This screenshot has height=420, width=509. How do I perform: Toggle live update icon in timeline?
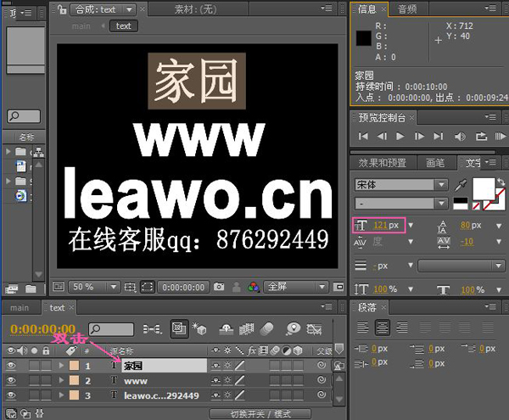pyautogui.click(x=179, y=329)
